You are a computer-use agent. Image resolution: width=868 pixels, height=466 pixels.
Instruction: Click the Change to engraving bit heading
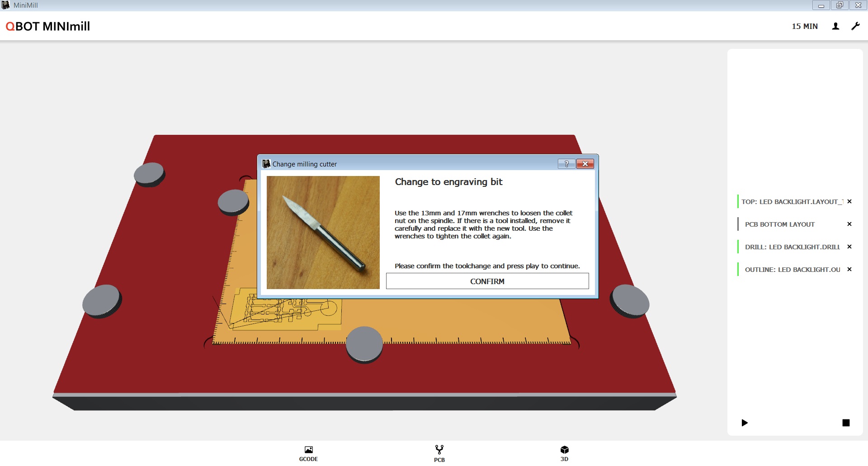[x=448, y=182]
